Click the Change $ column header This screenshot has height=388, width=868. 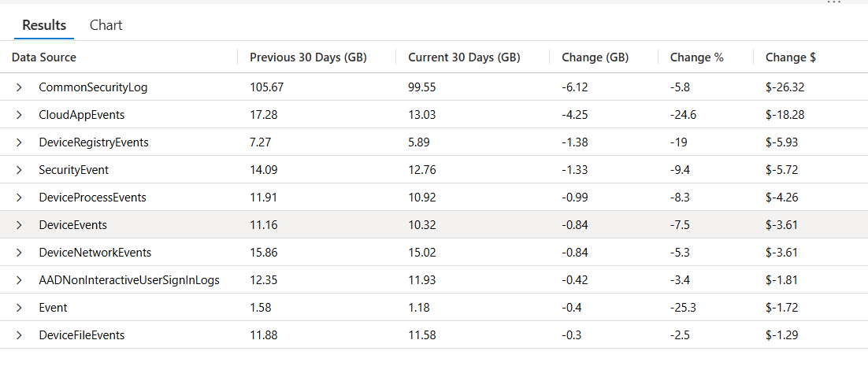(x=785, y=57)
